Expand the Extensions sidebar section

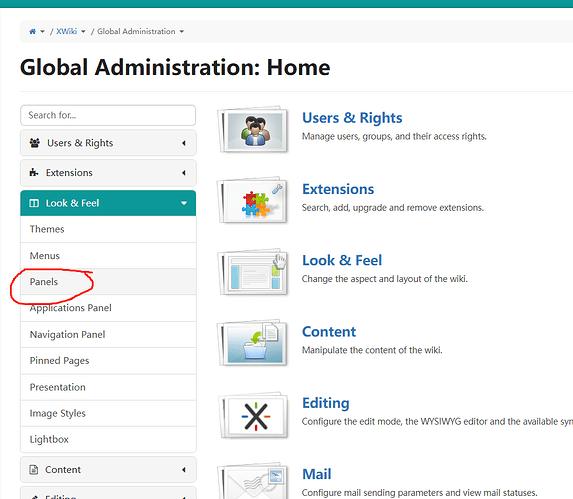tap(108, 173)
